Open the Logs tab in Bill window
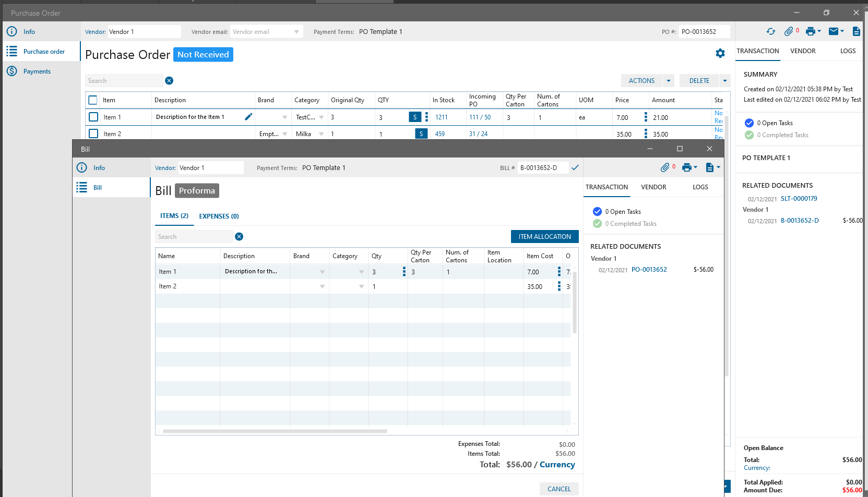Image resolution: width=868 pixels, height=497 pixels. (700, 187)
